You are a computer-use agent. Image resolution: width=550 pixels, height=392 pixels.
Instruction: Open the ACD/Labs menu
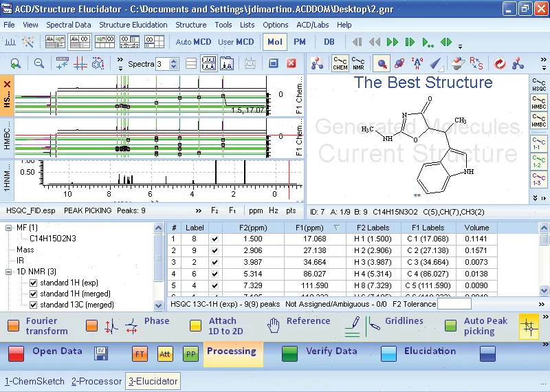[x=313, y=25]
